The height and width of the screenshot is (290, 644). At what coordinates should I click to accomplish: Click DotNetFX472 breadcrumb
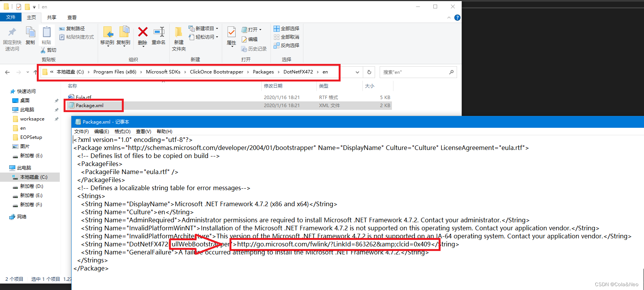tap(298, 72)
